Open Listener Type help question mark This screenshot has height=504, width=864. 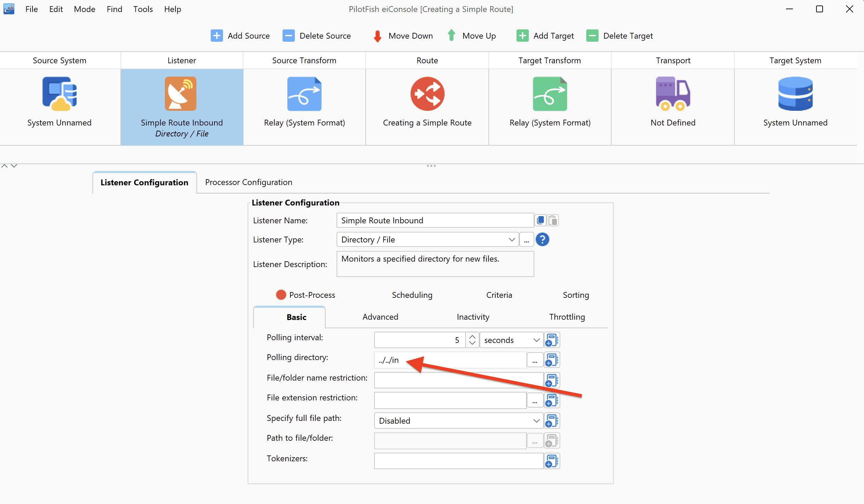pyautogui.click(x=542, y=239)
